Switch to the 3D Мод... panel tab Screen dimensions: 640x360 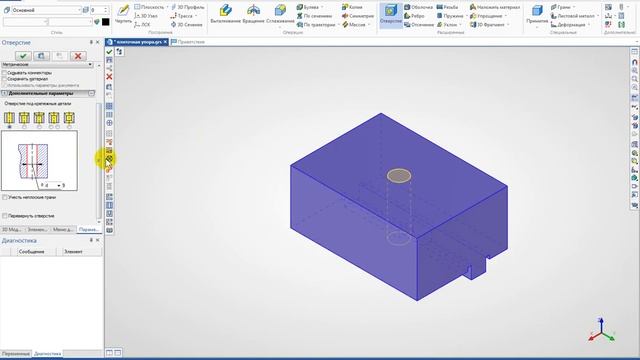(12, 230)
